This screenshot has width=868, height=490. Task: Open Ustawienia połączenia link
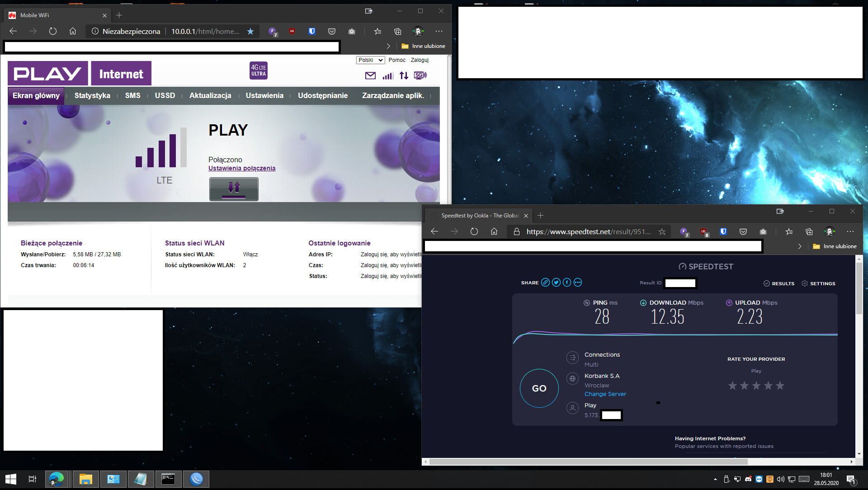coord(241,168)
